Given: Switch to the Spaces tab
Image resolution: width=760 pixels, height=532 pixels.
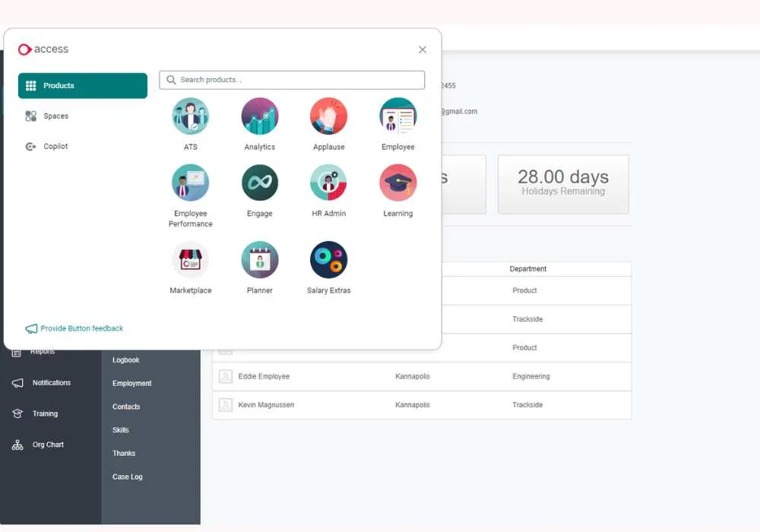Looking at the screenshot, I should (83, 116).
